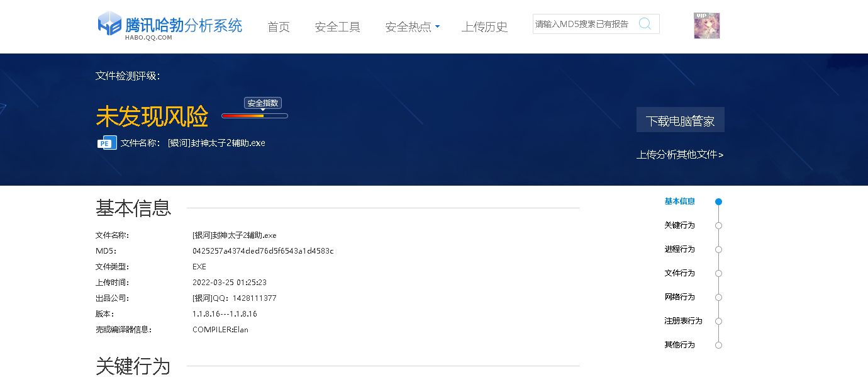The image size is (868, 377).
Task: Click the 文件行为 timeline dot
Action: click(718, 274)
